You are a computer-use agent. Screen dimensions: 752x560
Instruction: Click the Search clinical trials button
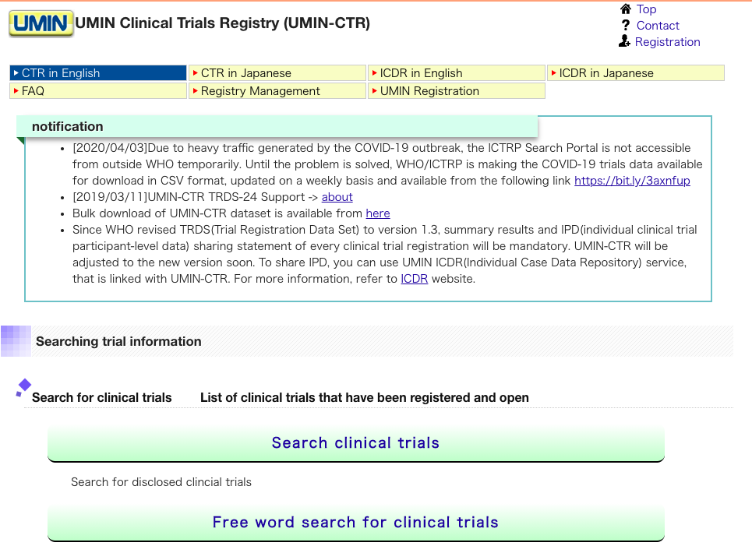pyautogui.click(x=356, y=443)
